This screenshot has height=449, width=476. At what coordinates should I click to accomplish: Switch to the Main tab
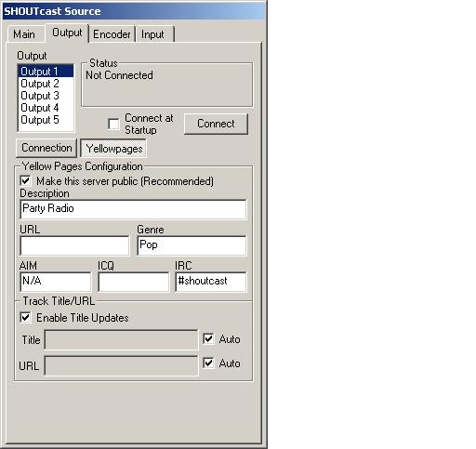point(26,33)
